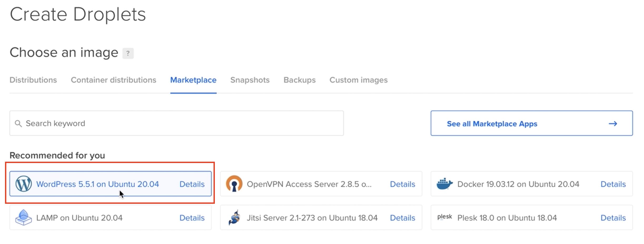Switch to Custom images tab
The image size is (644, 244).
pyautogui.click(x=359, y=80)
